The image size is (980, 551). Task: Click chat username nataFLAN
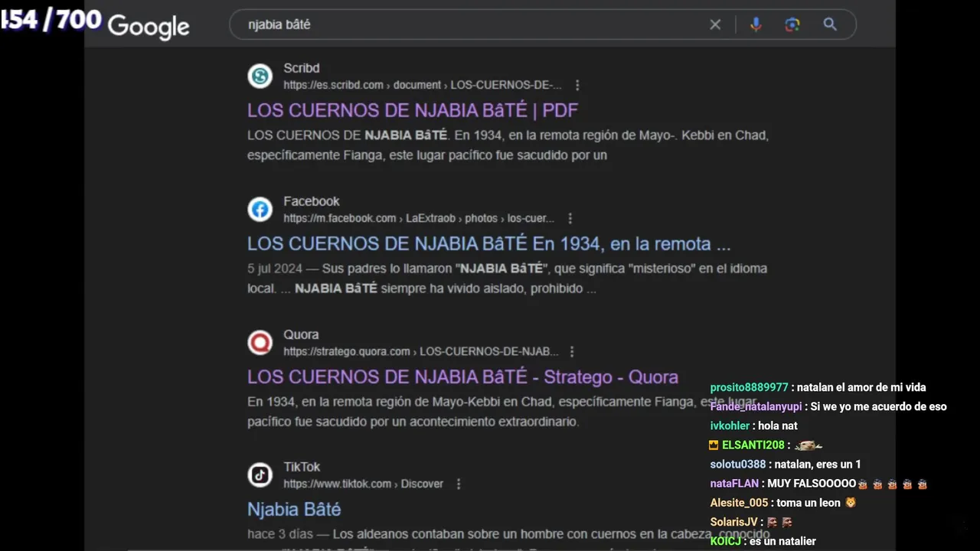tap(734, 483)
